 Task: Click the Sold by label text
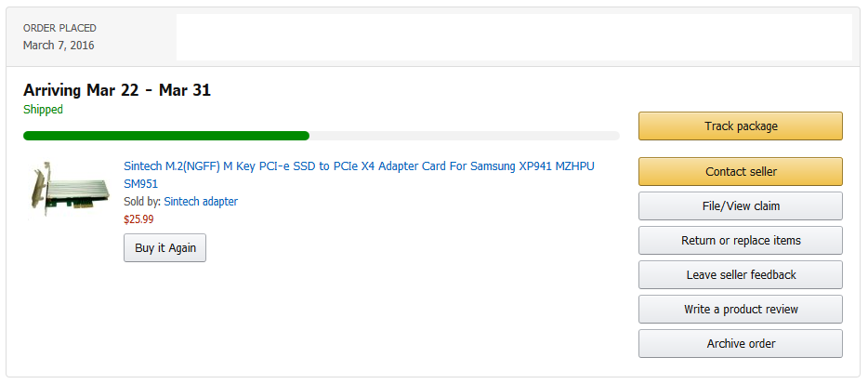[x=142, y=202]
